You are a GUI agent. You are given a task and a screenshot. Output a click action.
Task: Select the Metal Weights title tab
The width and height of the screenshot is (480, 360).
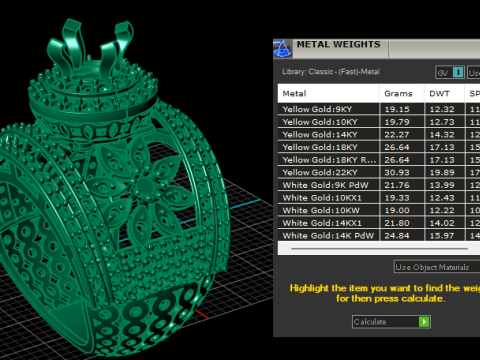pos(339,45)
